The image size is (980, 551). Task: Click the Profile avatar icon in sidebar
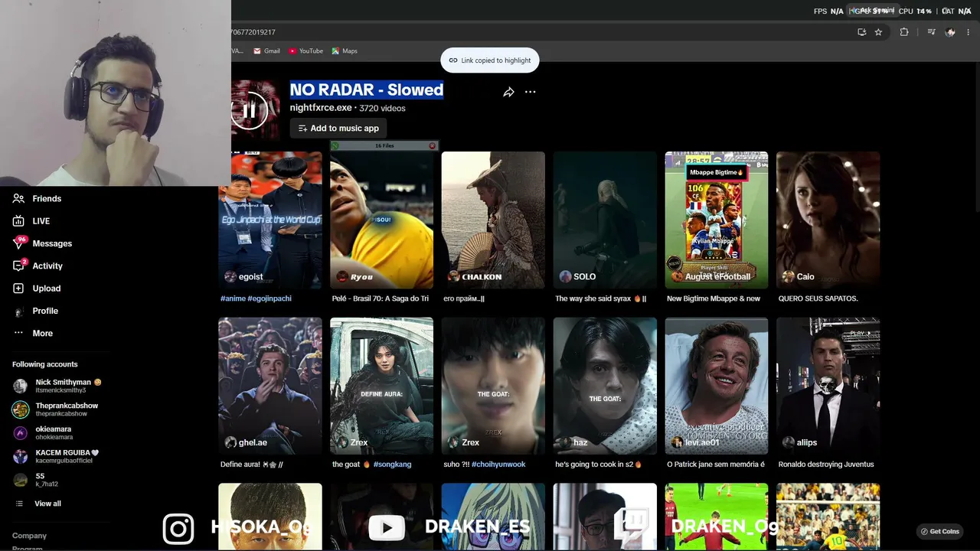[18, 311]
